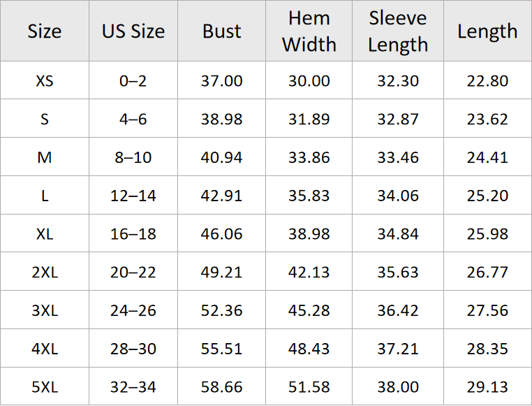
Task: Select bust value 58.66
Action: [x=222, y=387]
